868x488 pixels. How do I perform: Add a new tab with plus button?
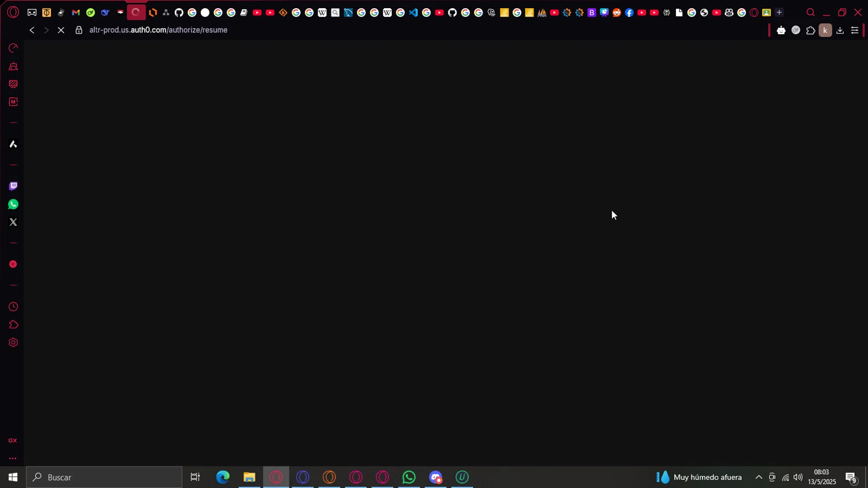tap(779, 13)
